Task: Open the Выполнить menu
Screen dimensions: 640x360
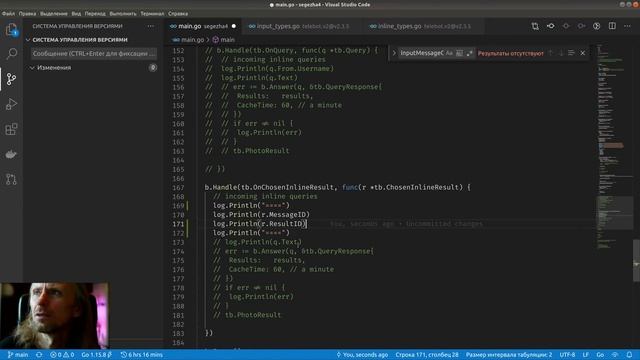Action: coord(123,13)
